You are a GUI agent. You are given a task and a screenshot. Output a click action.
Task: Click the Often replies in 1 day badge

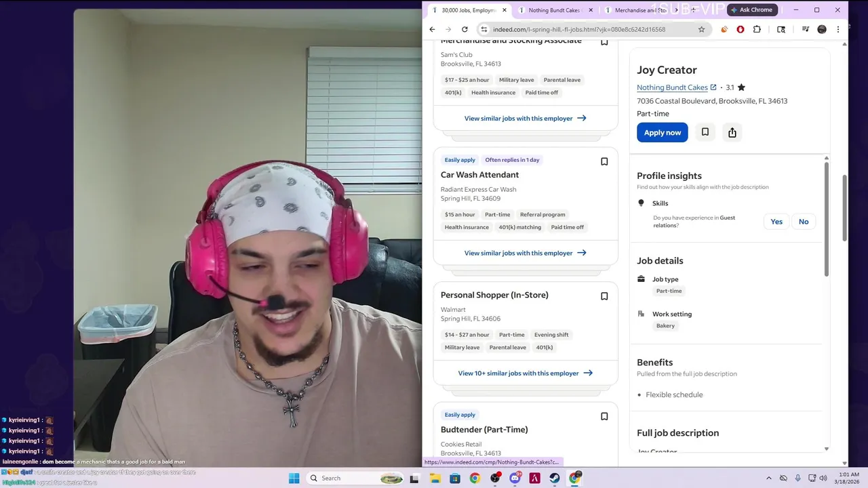512,160
